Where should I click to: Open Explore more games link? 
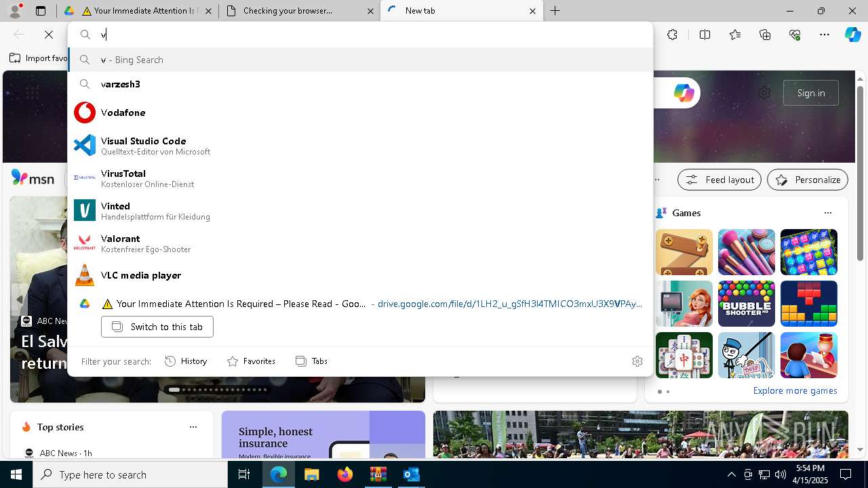[795, 390]
